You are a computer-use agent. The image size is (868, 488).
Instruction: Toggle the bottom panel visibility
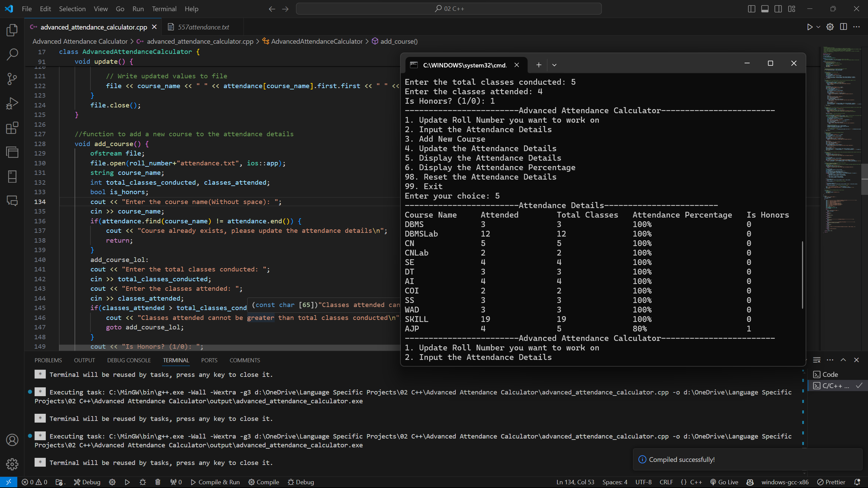765,9
